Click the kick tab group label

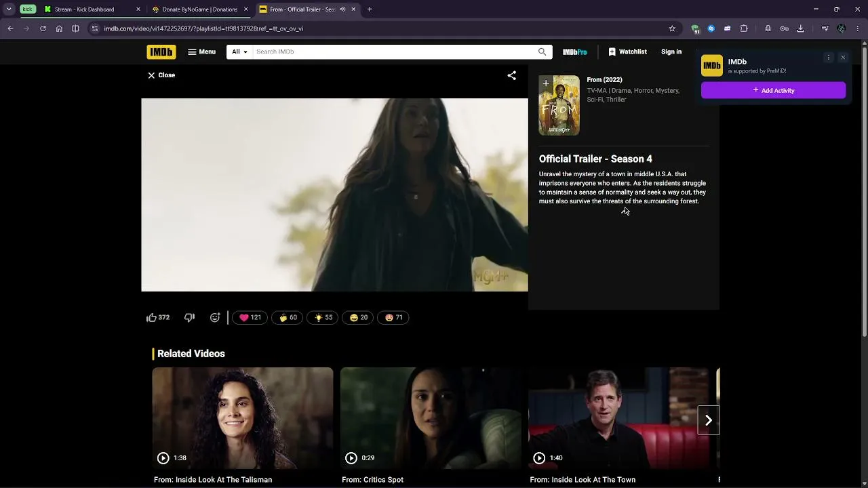tap(27, 9)
